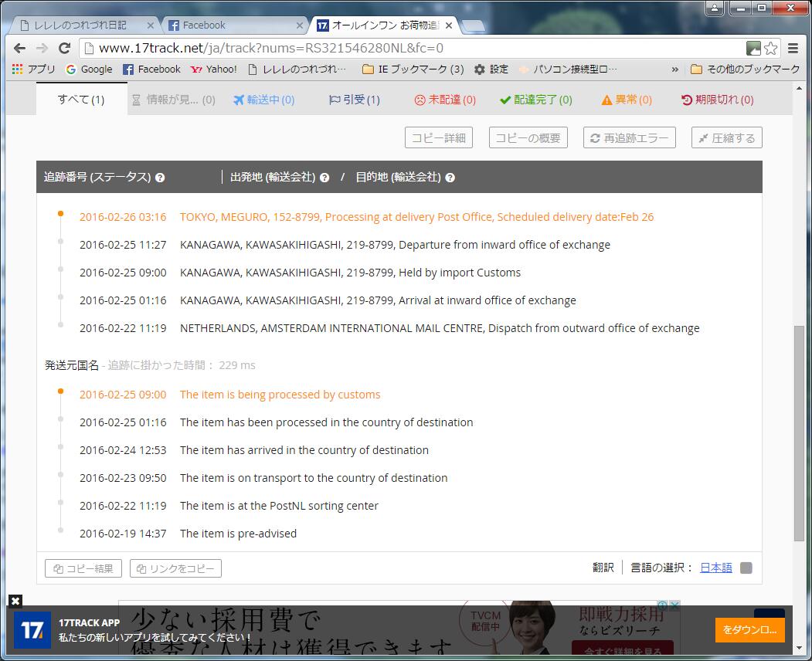Click the コピー詳細 button
812x661 pixels.
click(439, 137)
